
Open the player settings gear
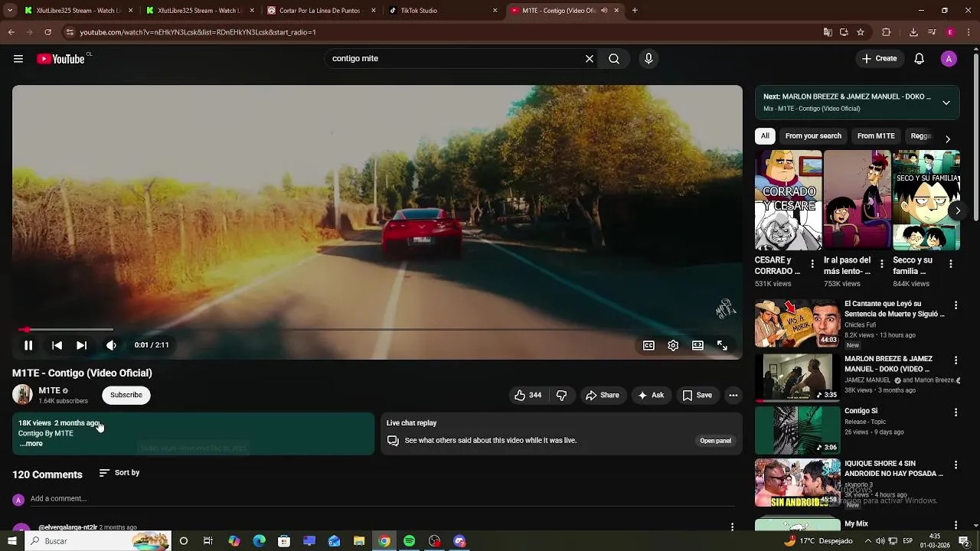coord(673,346)
